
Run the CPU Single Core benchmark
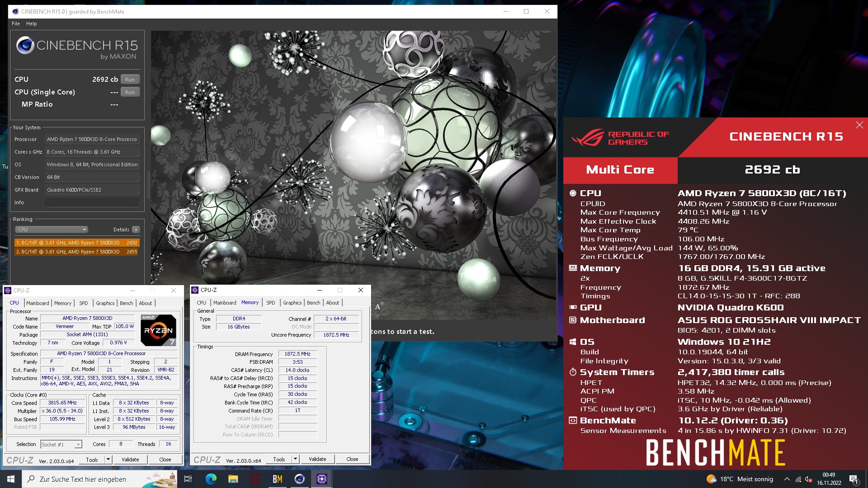click(x=130, y=92)
